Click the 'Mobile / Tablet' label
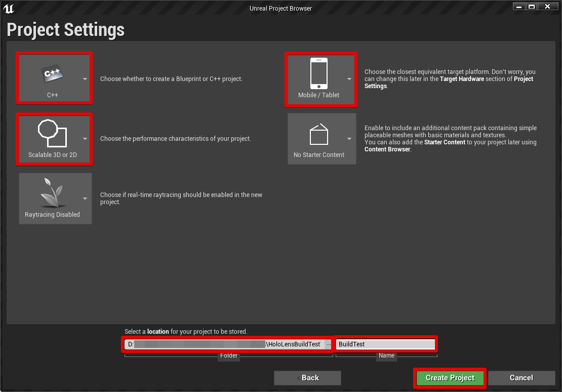Viewport: 562px width, 392px height. click(x=318, y=95)
